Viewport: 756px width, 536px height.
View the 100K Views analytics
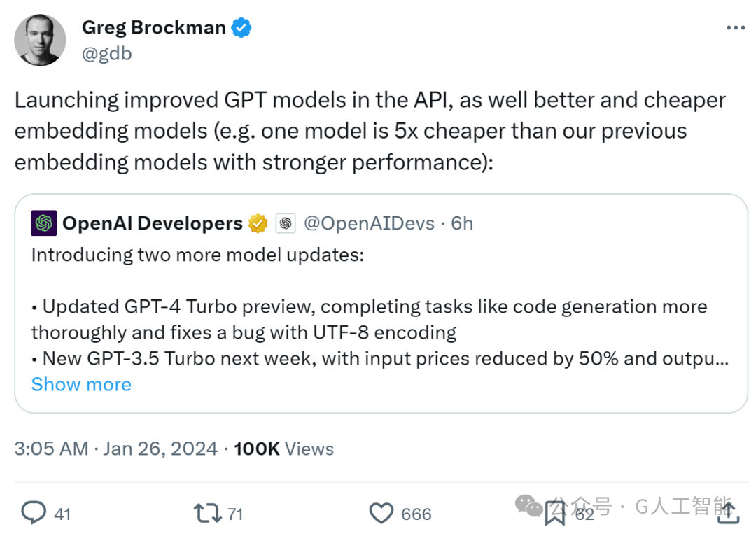(283, 449)
